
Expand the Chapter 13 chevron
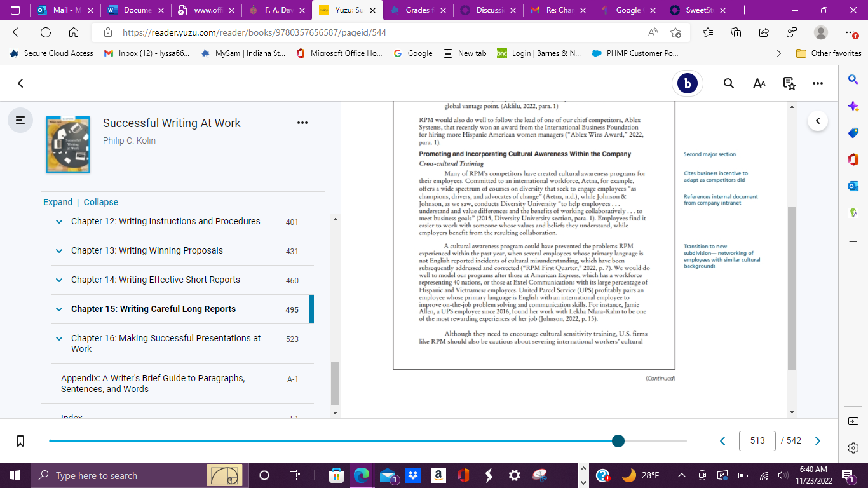59,251
